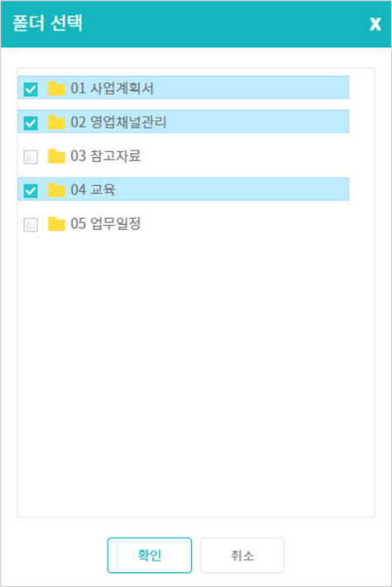Screen dimensions: 392x587
Task: Select the 03 참고자료 folder label
Action: (106, 156)
